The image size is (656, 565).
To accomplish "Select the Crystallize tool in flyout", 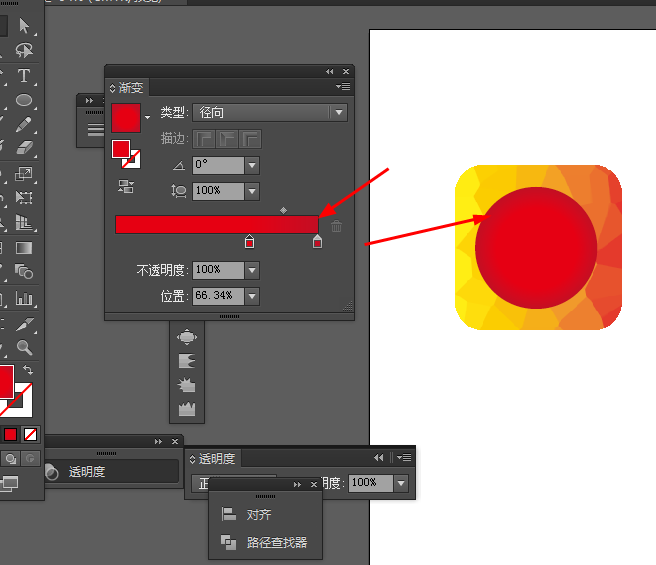I will point(187,385).
